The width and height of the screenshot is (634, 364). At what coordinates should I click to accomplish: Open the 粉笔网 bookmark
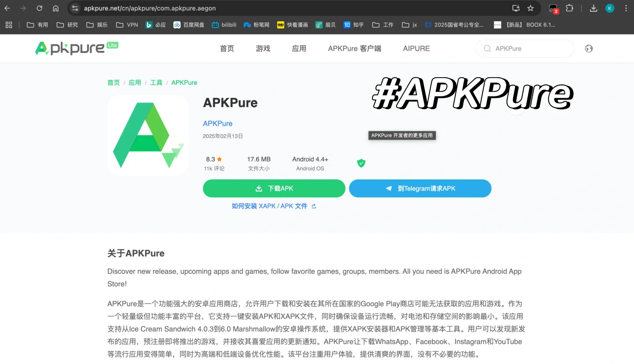click(256, 25)
